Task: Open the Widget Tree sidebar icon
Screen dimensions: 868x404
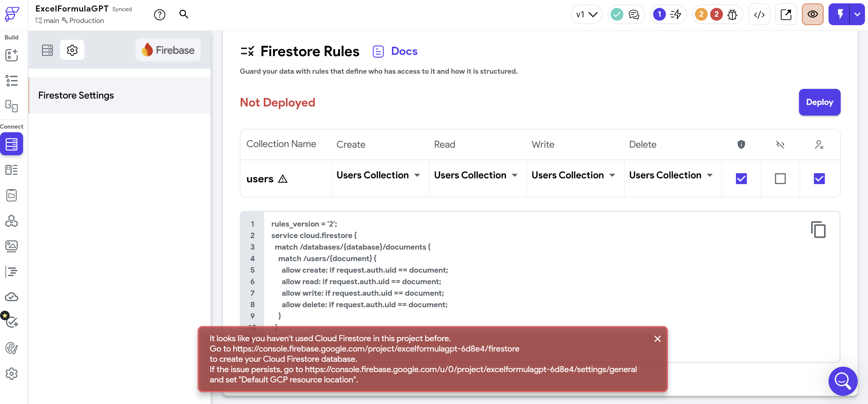Action: click(x=12, y=81)
